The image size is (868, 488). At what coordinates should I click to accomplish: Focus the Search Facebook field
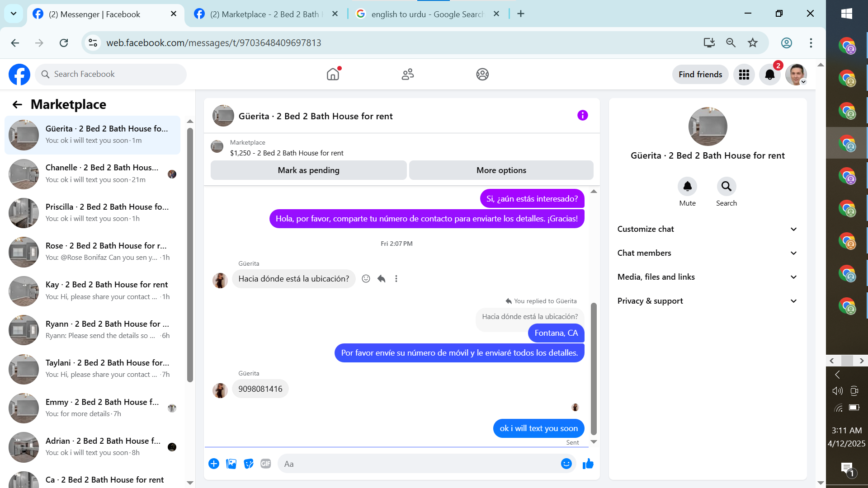pyautogui.click(x=111, y=74)
